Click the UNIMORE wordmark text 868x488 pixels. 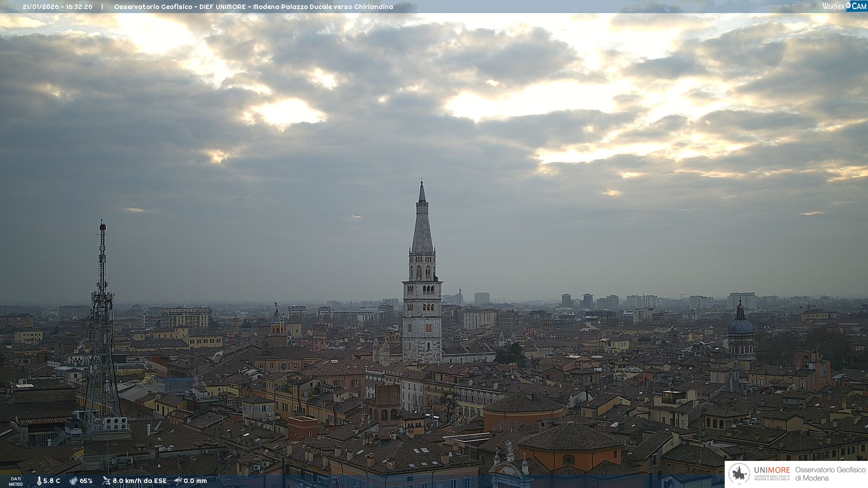tap(772, 470)
